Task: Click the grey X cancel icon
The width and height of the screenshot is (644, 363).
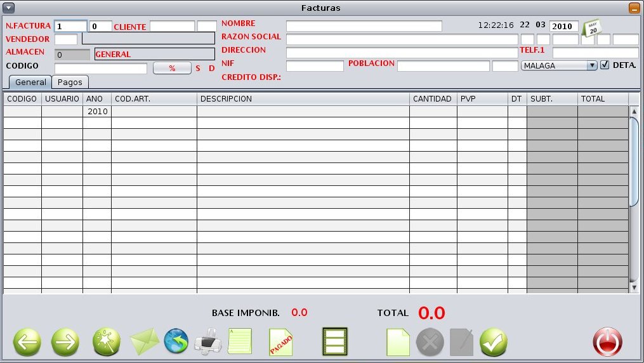Action: pos(430,341)
